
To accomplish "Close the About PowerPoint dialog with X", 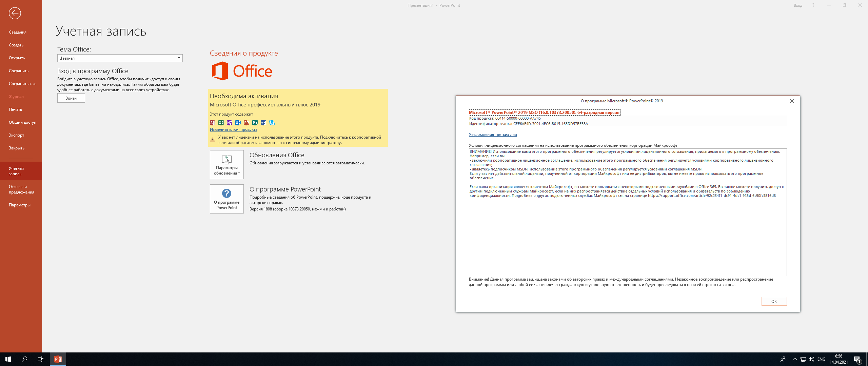I will [x=792, y=101].
